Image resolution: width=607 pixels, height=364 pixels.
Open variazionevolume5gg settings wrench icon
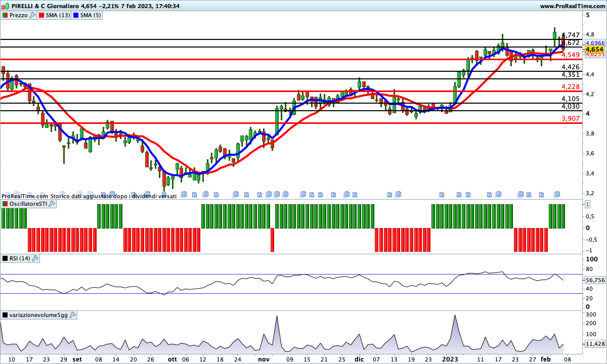coord(72,315)
